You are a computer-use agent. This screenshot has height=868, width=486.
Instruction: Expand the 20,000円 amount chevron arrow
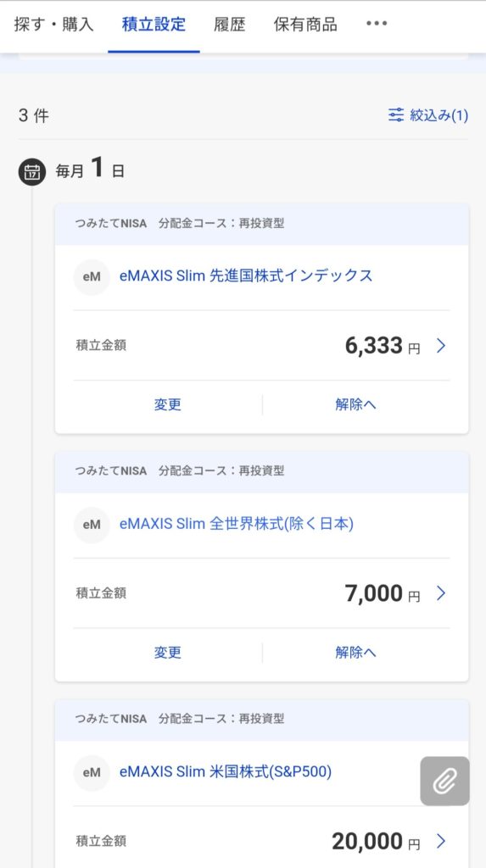pyautogui.click(x=441, y=841)
